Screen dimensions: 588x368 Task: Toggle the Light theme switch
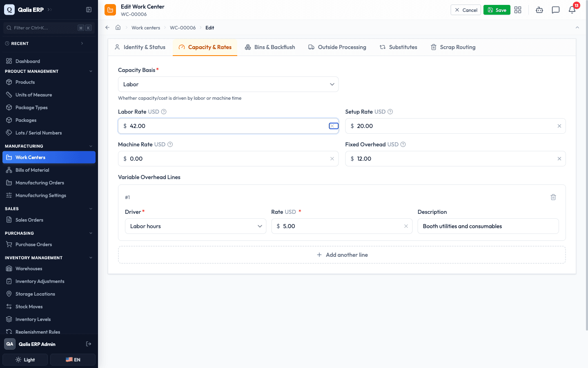click(25, 360)
